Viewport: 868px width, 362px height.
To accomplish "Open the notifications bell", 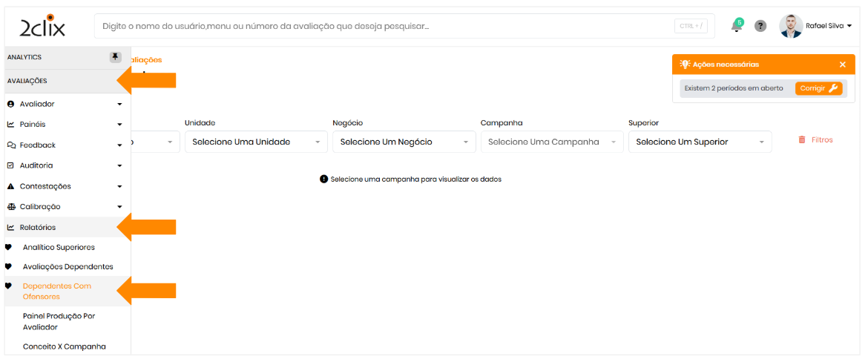I will pos(736,26).
